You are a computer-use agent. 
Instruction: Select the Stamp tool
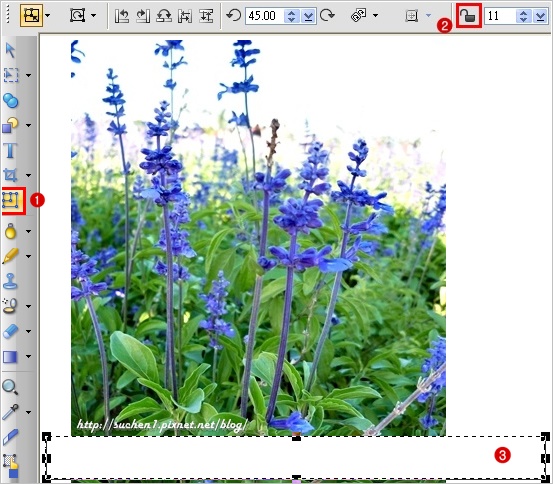point(10,281)
